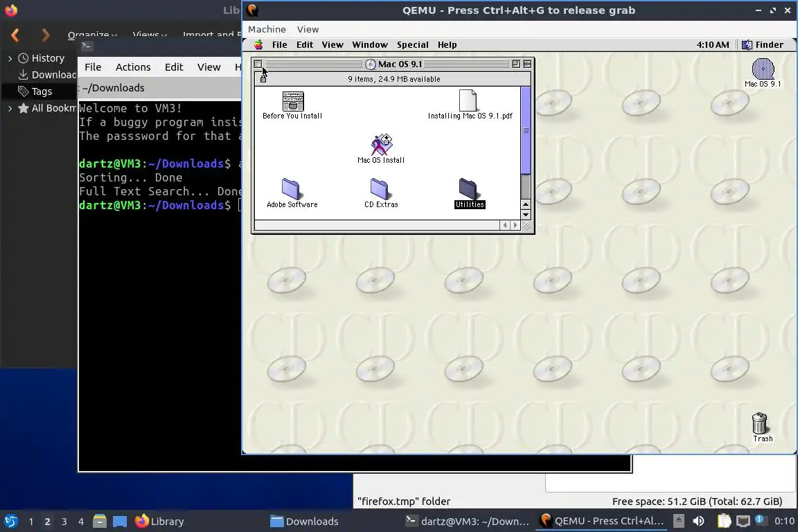
Task: Open QEMU Machine menu
Action: coord(267,30)
